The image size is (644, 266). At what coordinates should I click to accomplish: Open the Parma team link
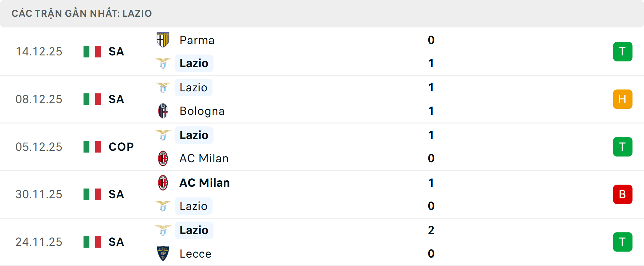pyautogui.click(x=197, y=40)
